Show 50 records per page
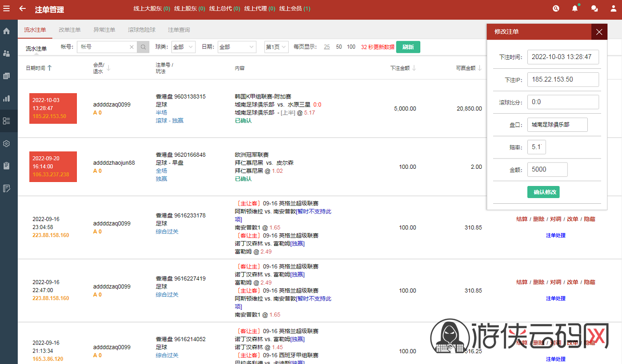 (339, 47)
